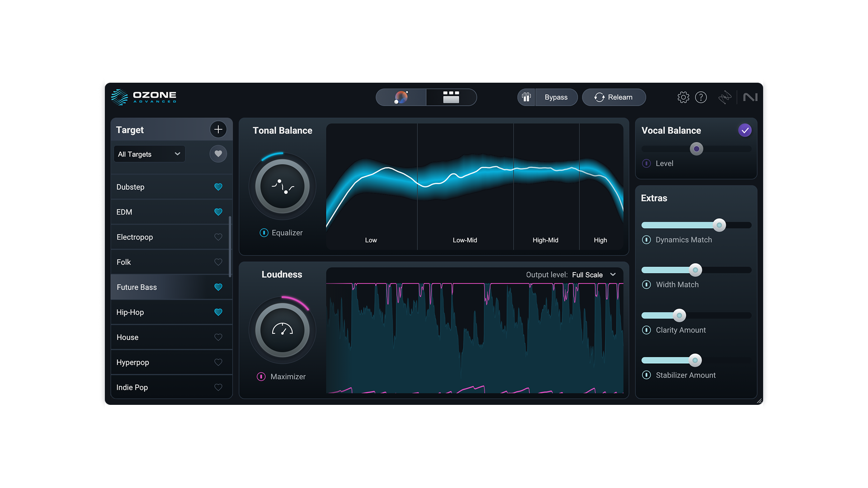This screenshot has height=488, width=868.
Task: Click the reference icon beside Bypass
Action: 526,97
